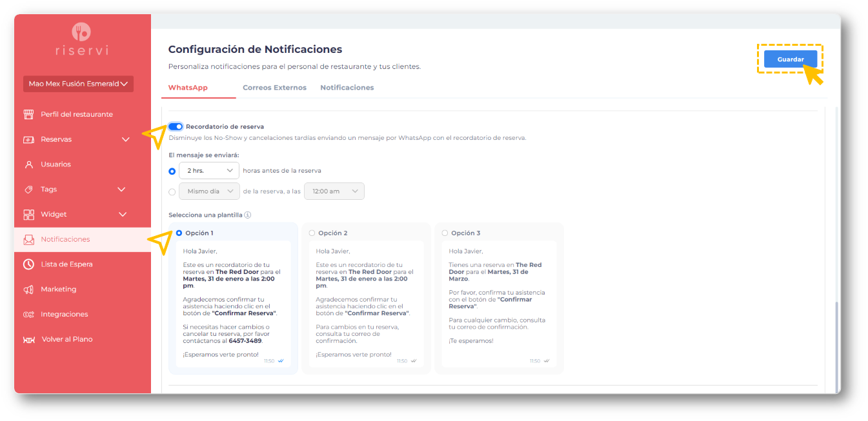Click the "Selecciona una plantilla" label

(205, 215)
